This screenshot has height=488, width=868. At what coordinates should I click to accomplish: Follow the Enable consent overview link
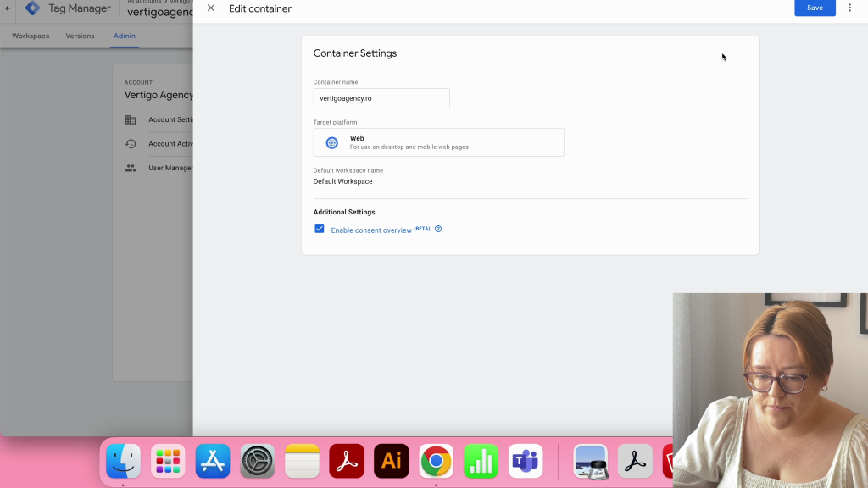click(x=371, y=230)
